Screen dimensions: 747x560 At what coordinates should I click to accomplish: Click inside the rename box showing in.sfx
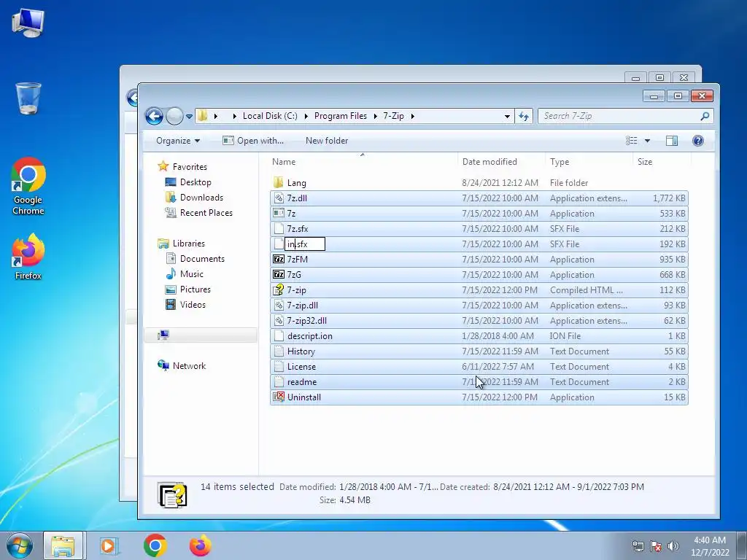pos(305,244)
